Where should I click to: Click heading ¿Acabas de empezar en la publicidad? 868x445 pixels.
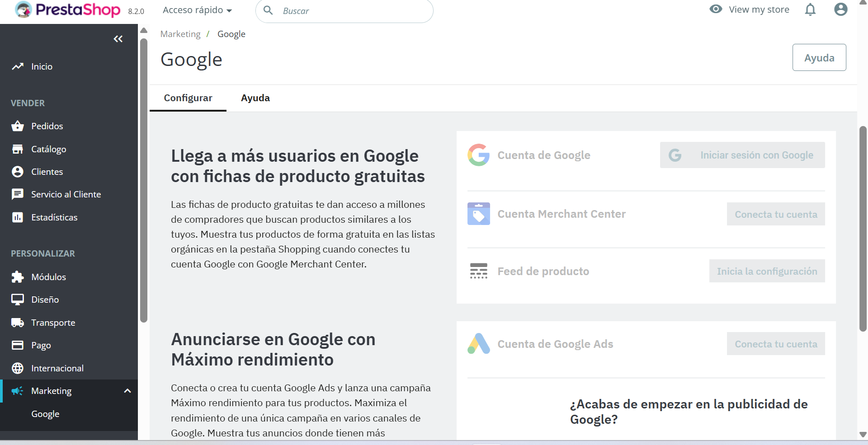[689, 412]
